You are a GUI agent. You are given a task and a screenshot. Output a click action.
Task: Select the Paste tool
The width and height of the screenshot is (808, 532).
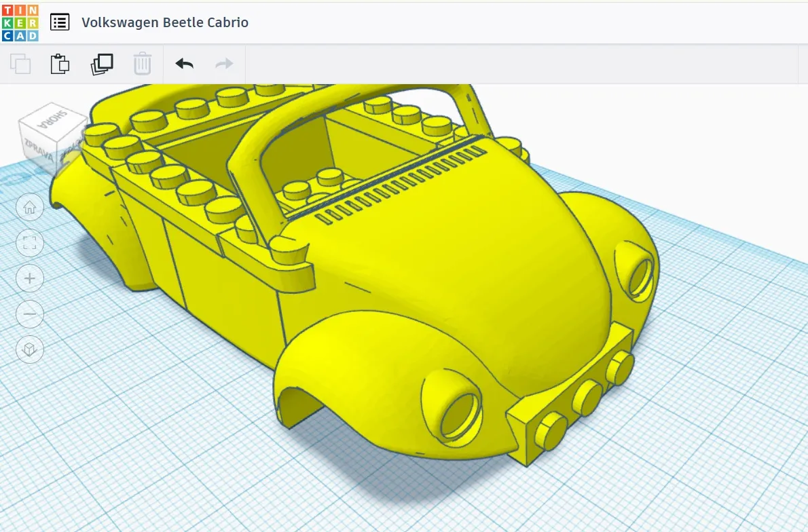(60, 63)
